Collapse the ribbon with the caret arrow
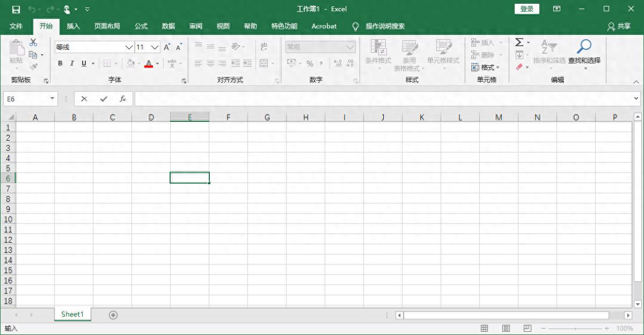Screen dimensions: 644x335 pyautogui.click(x=636, y=82)
